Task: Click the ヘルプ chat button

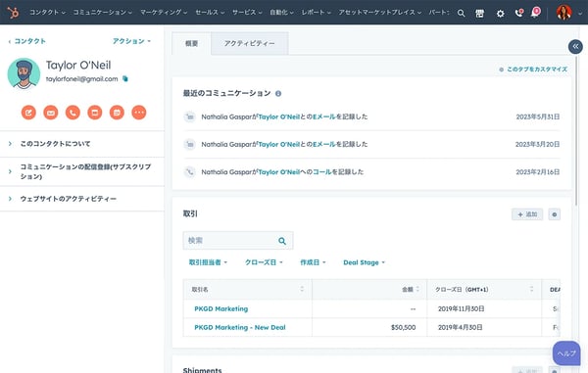Action: (566, 353)
